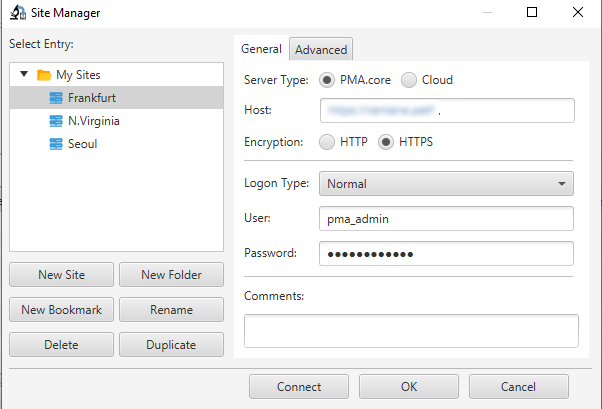Click the N.Virginia server icon

click(56, 120)
